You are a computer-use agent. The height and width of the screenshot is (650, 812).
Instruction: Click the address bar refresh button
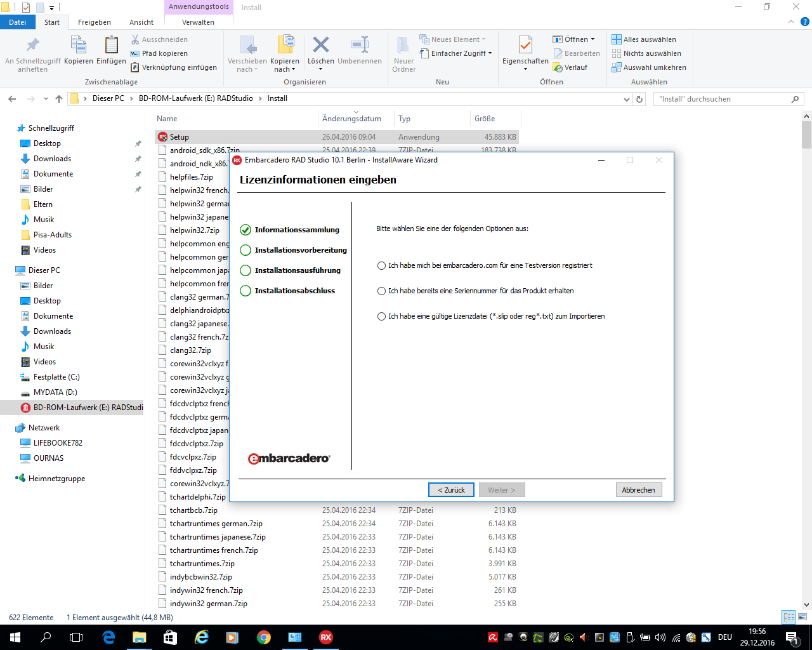click(x=639, y=99)
